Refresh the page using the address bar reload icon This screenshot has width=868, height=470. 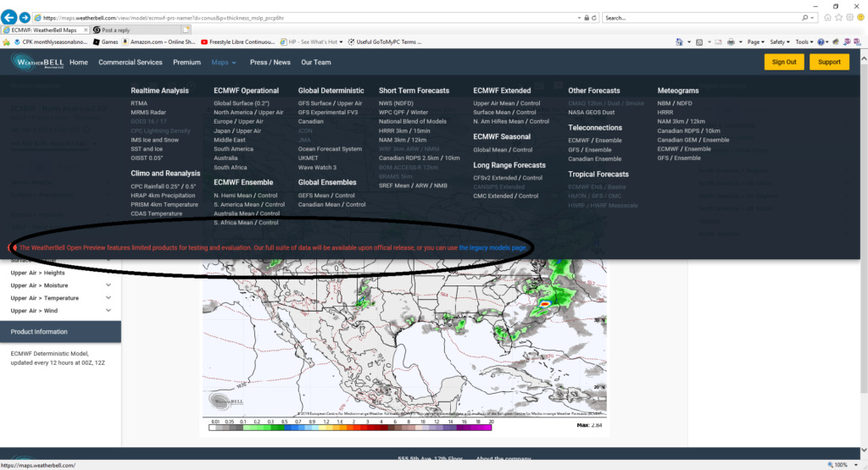(x=594, y=18)
